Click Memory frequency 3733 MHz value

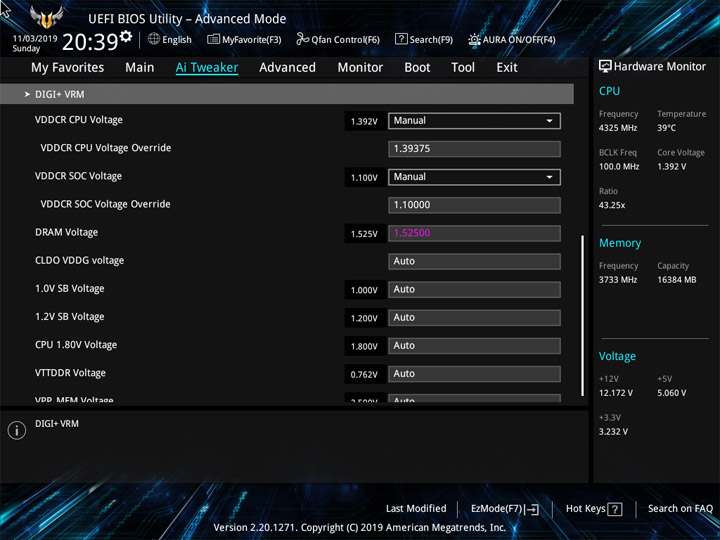[618, 280]
